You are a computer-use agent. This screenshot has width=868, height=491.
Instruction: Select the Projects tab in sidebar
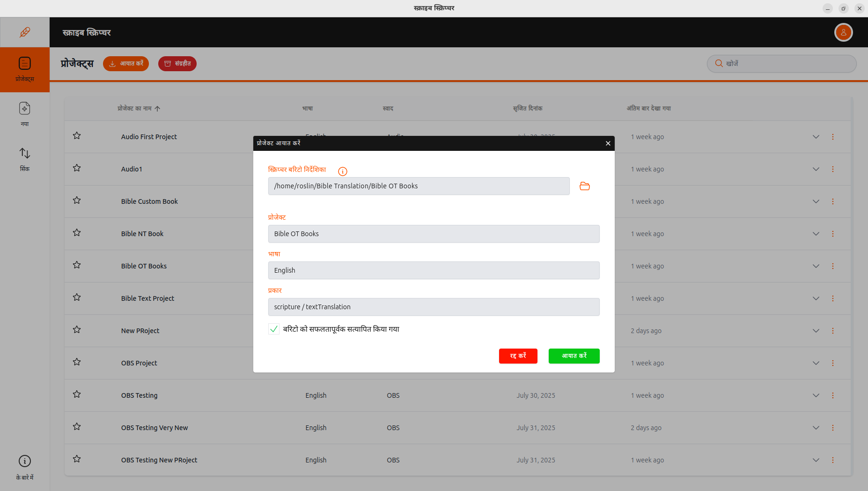[x=25, y=69]
